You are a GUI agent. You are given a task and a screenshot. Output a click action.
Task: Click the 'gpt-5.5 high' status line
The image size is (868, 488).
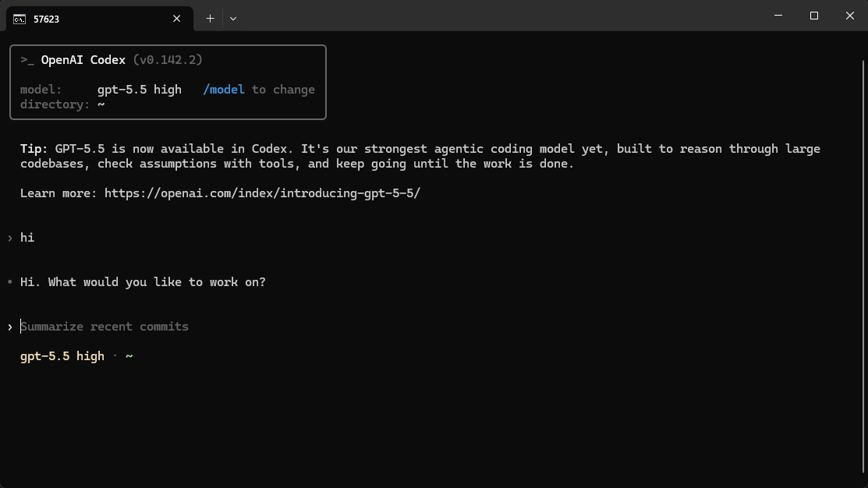pyautogui.click(x=62, y=356)
